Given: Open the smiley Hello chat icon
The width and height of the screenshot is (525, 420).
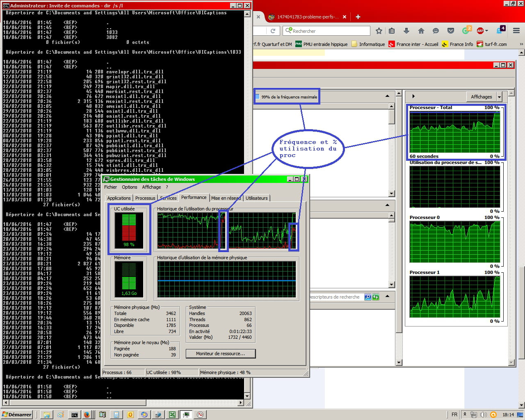Looking at the screenshot, I should pyautogui.click(x=436, y=31).
